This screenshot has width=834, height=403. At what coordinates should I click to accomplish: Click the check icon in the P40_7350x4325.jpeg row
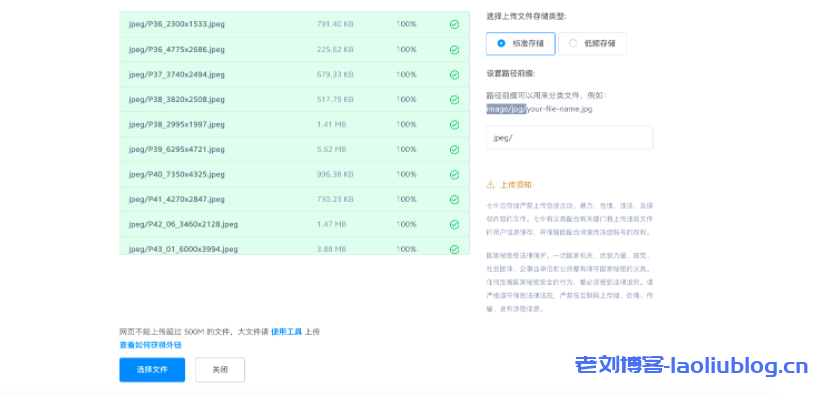coord(454,174)
